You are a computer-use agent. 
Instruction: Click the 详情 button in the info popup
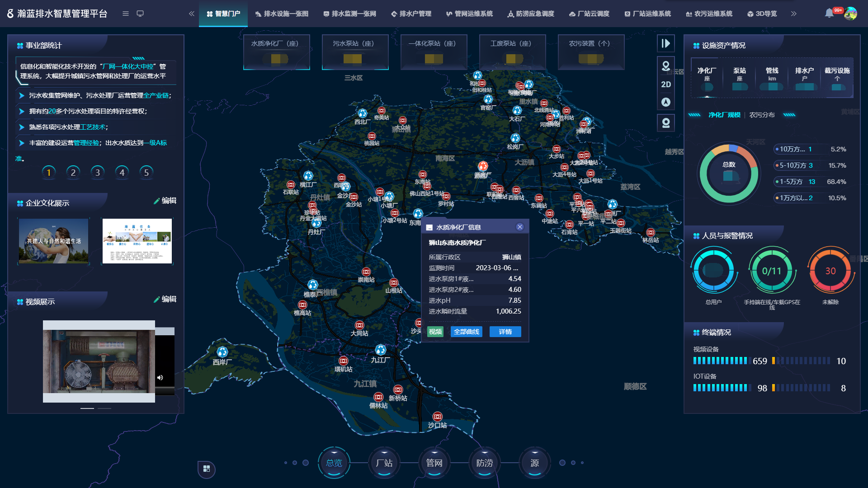pos(505,332)
